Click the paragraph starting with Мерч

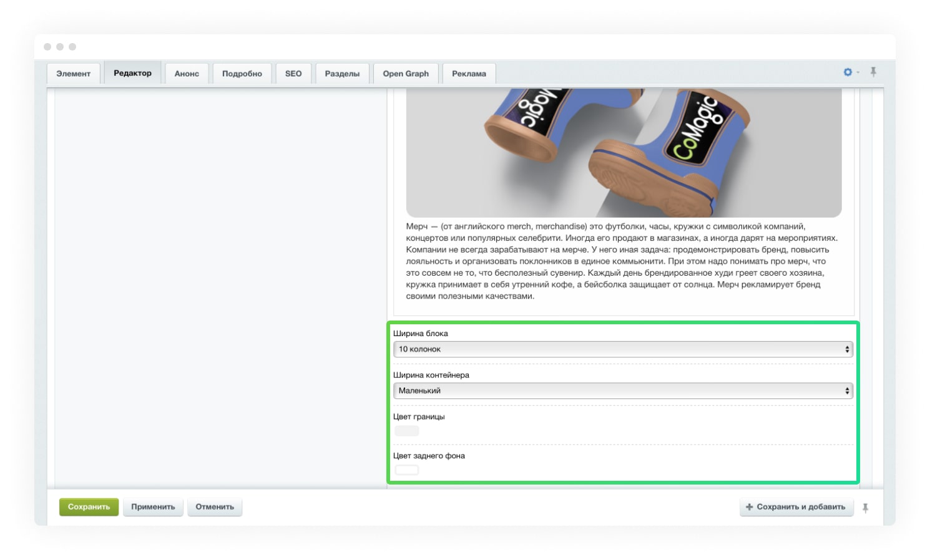tap(623, 261)
